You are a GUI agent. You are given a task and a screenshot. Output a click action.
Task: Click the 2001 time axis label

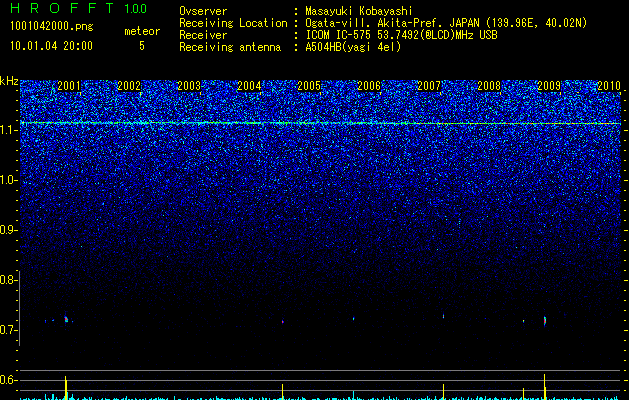tap(69, 86)
